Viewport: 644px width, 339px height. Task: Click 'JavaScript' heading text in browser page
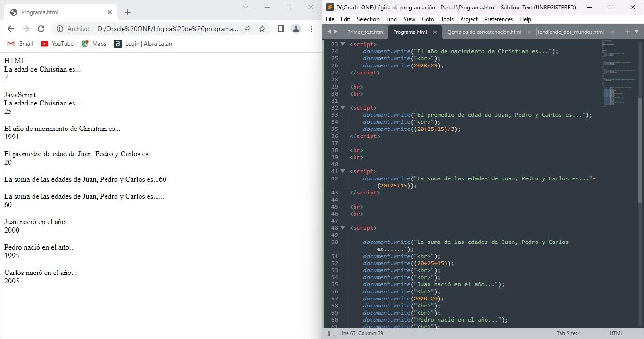[x=20, y=95]
